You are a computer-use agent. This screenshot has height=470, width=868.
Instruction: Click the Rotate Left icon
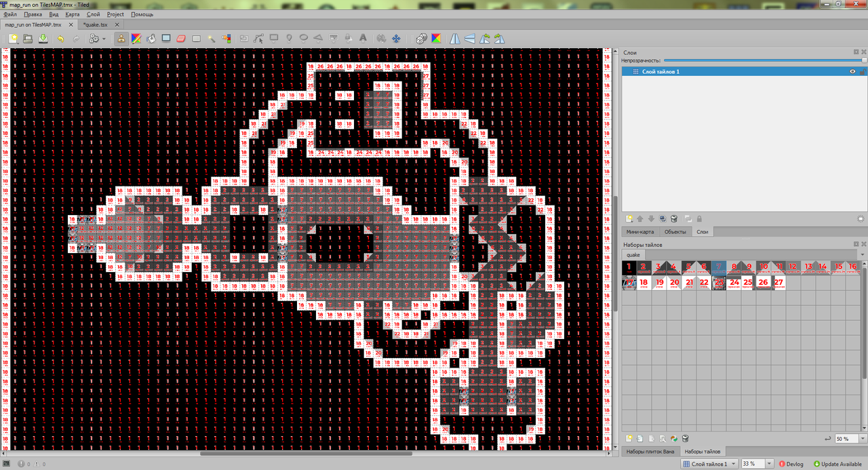pos(486,39)
